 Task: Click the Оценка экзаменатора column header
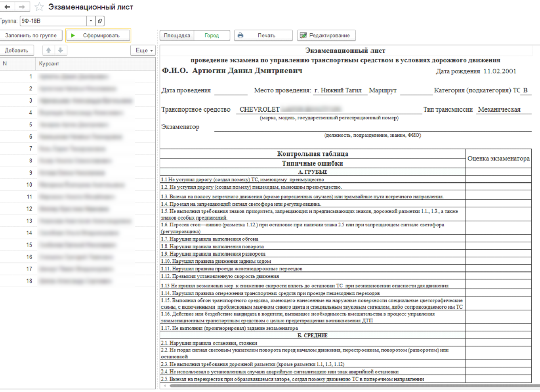point(498,159)
